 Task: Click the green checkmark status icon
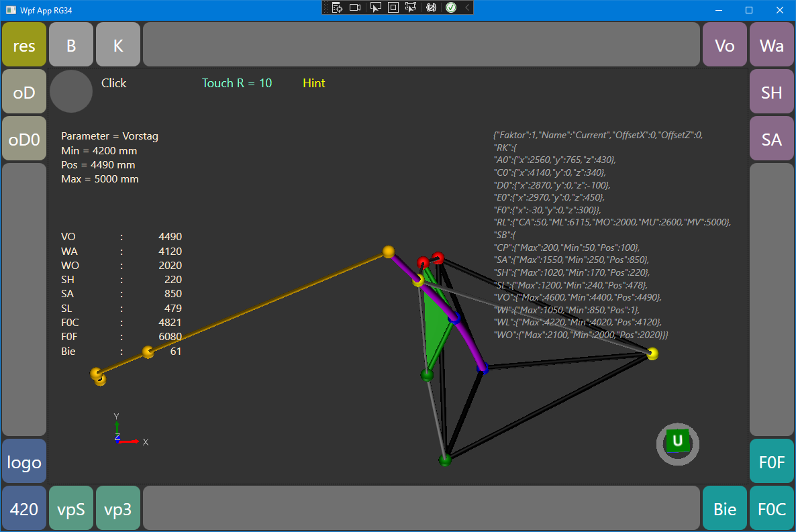pyautogui.click(x=451, y=7)
